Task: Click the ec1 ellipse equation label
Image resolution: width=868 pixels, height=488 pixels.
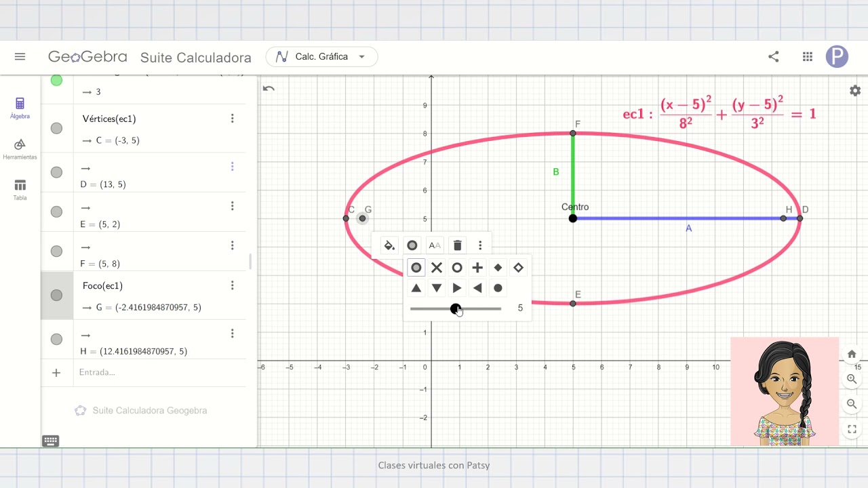Action: [x=719, y=113]
